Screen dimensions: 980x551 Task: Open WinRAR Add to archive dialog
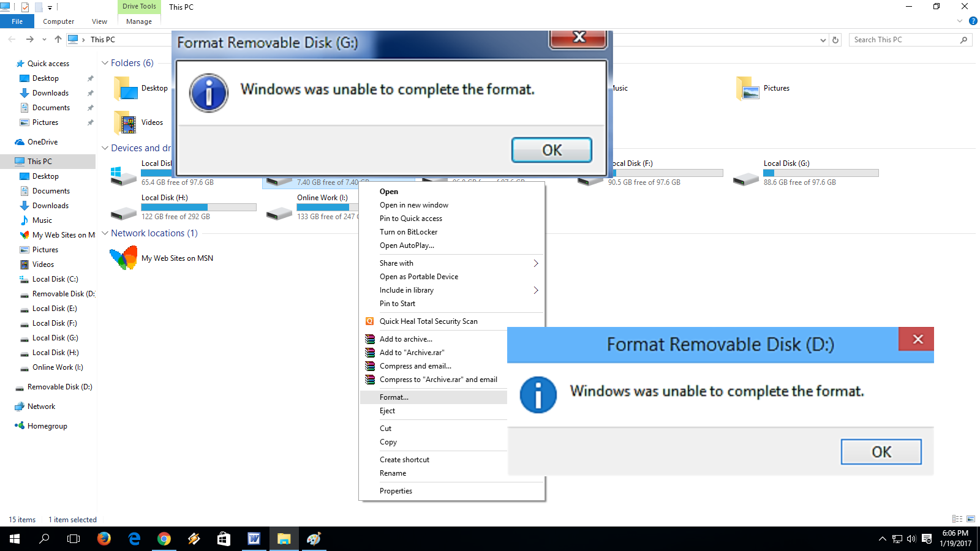[405, 339]
